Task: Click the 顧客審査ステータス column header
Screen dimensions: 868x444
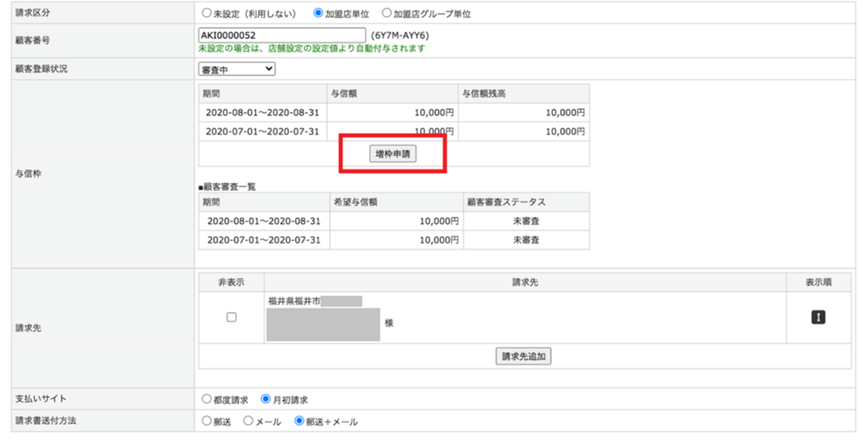Action: click(506, 202)
